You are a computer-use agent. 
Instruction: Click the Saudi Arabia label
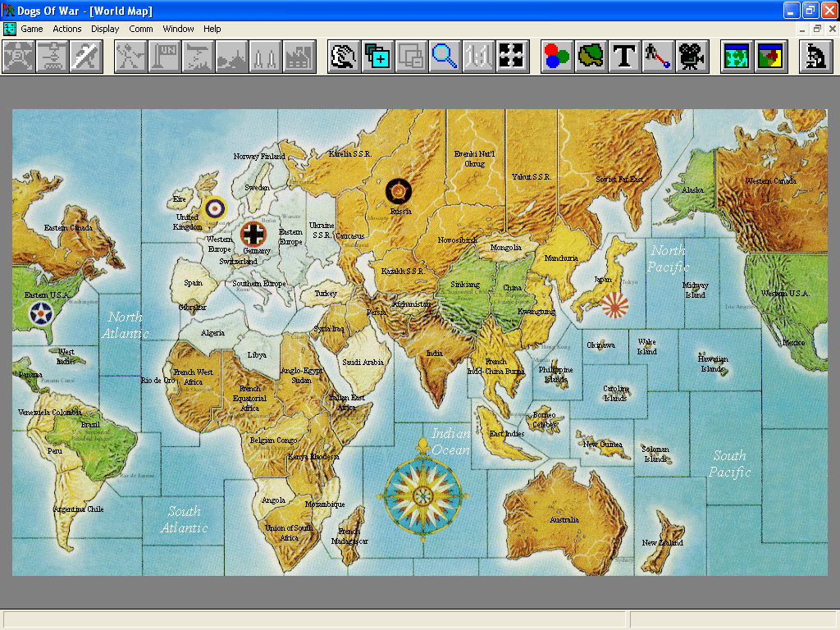click(363, 362)
